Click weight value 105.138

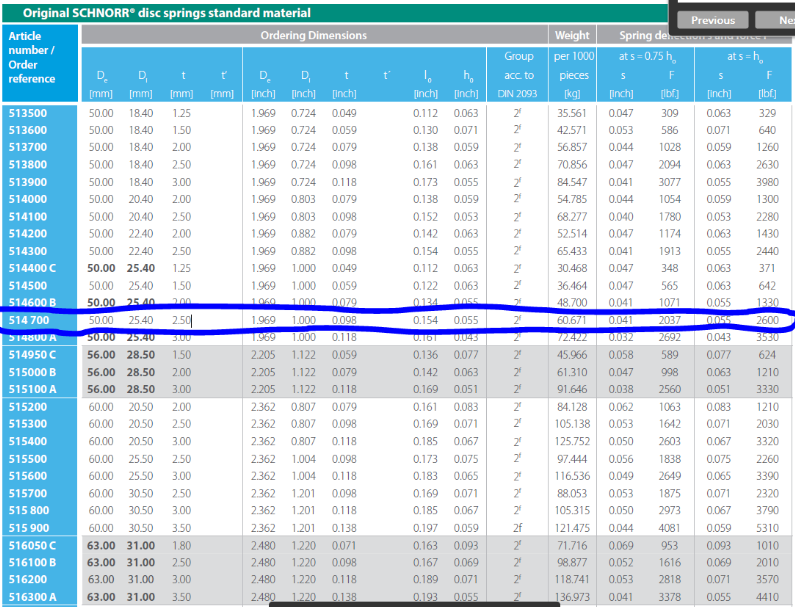tap(572, 424)
